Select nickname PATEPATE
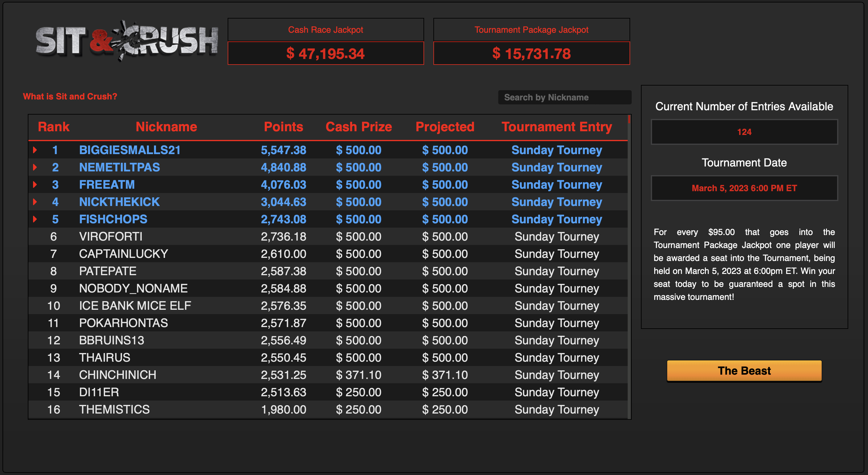This screenshot has height=475, width=868. pyautogui.click(x=107, y=271)
